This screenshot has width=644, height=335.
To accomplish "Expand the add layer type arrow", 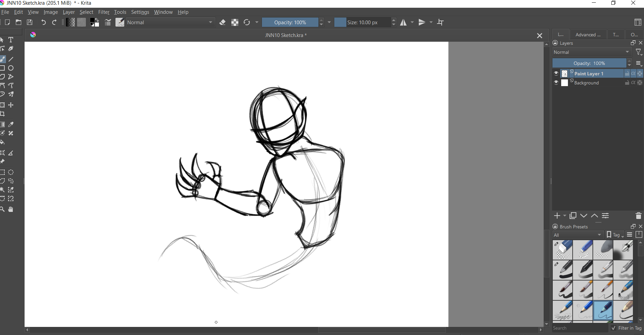I will coord(565,216).
